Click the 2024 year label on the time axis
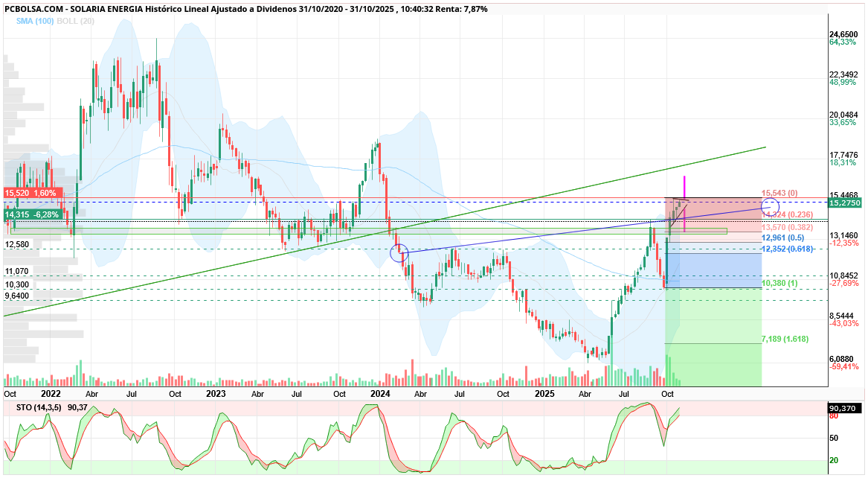The height and width of the screenshot is (478, 868). (x=380, y=393)
